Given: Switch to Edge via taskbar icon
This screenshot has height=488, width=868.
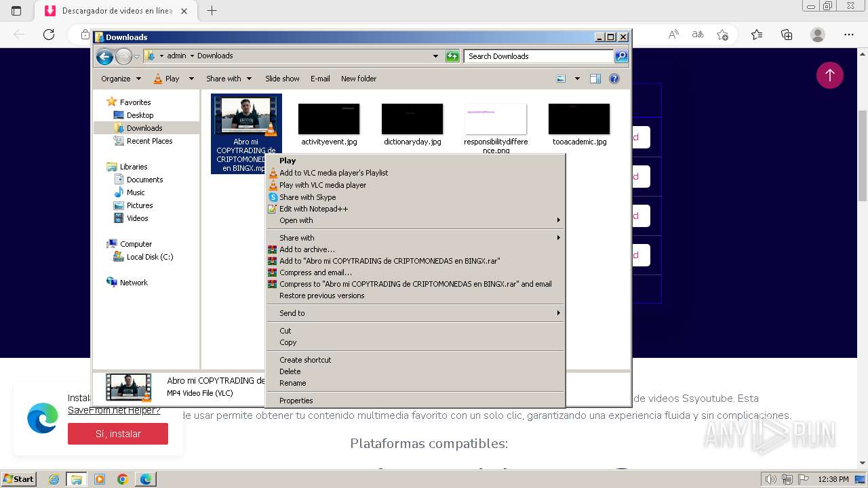Looking at the screenshot, I should point(146,479).
